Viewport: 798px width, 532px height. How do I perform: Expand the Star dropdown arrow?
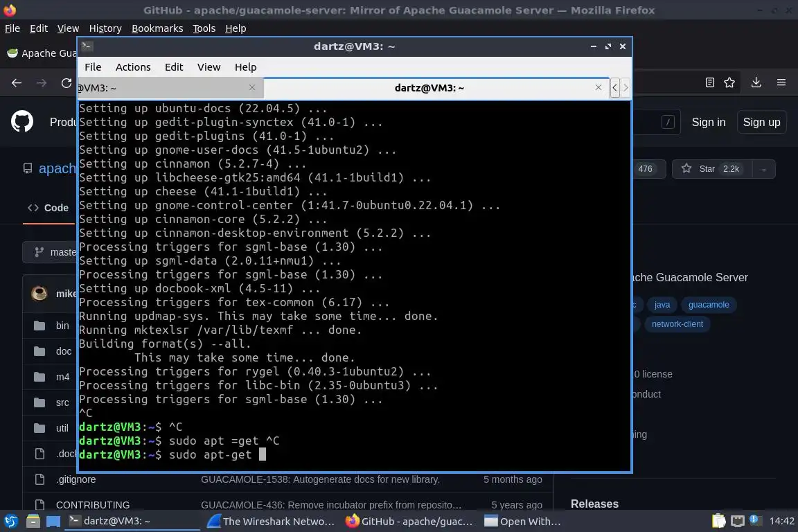pos(763,170)
